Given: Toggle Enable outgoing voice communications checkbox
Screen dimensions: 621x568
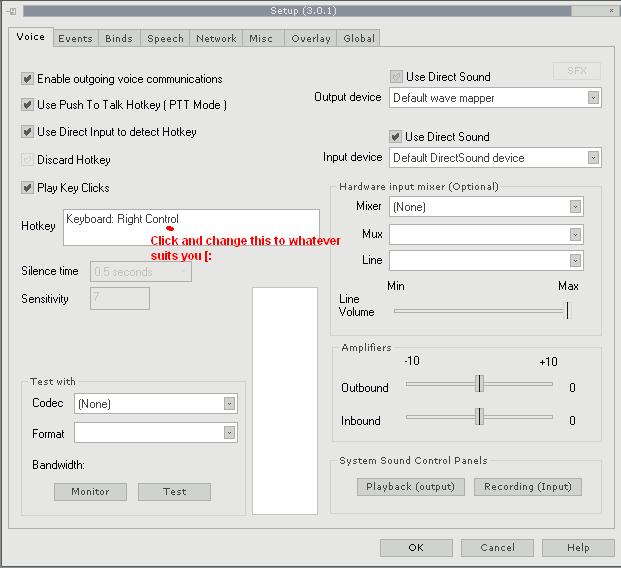Looking at the screenshot, I should pyautogui.click(x=28, y=79).
